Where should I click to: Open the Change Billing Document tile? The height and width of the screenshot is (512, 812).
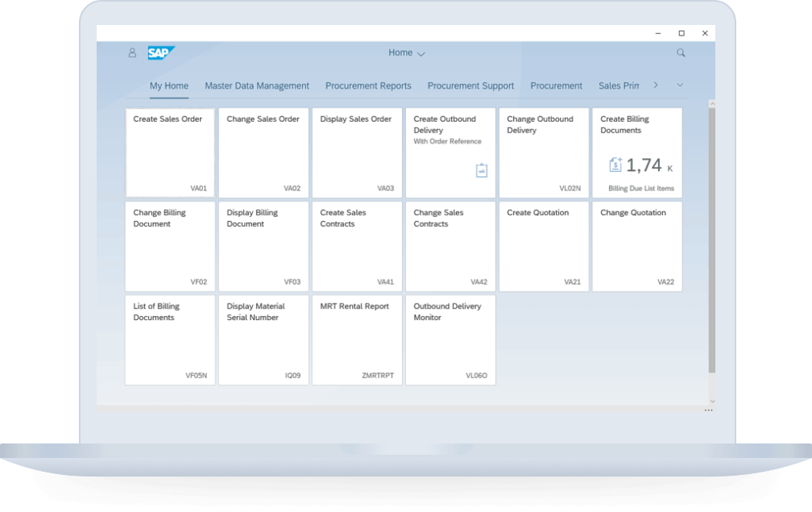coord(169,245)
